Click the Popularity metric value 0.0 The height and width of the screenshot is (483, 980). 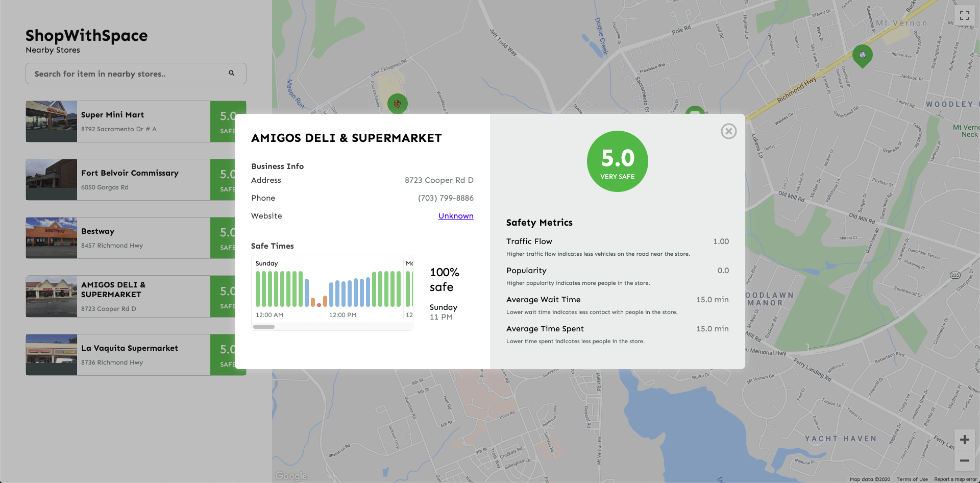tap(723, 271)
